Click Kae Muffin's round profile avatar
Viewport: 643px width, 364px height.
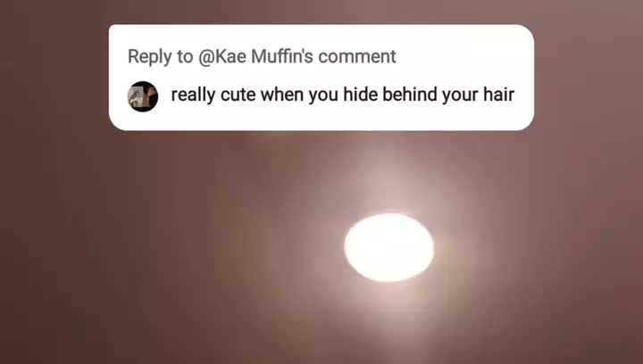click(x=143, y=96)
